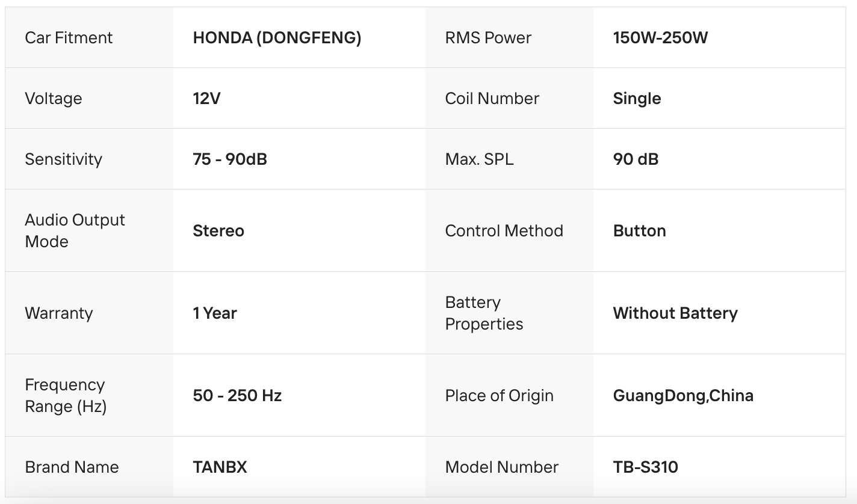This screenshot has width=857, height=504.
Task: Select the 75 - 90dB value
Action: (x=229, y=159)
